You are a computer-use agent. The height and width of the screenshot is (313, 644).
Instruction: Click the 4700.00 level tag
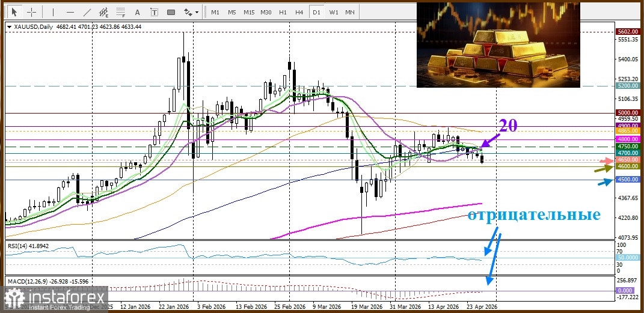pos(628,153)
